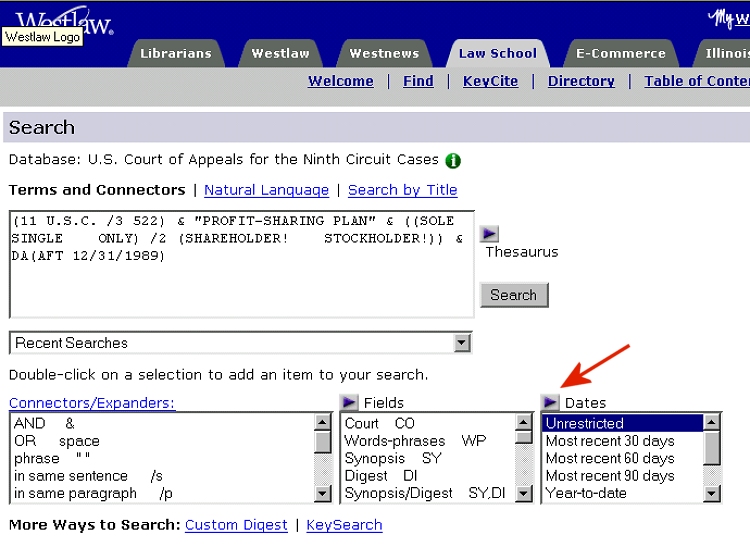The height and width of the screenshot is (547, 750).
Task: Click Dates list scroll up arrow
Action: (712, 422)
